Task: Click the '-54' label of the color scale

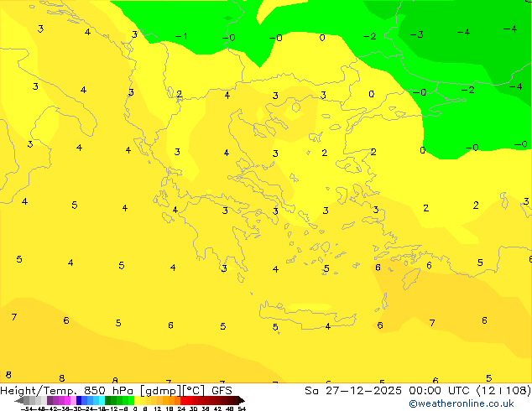Action: tap(27, 408)
